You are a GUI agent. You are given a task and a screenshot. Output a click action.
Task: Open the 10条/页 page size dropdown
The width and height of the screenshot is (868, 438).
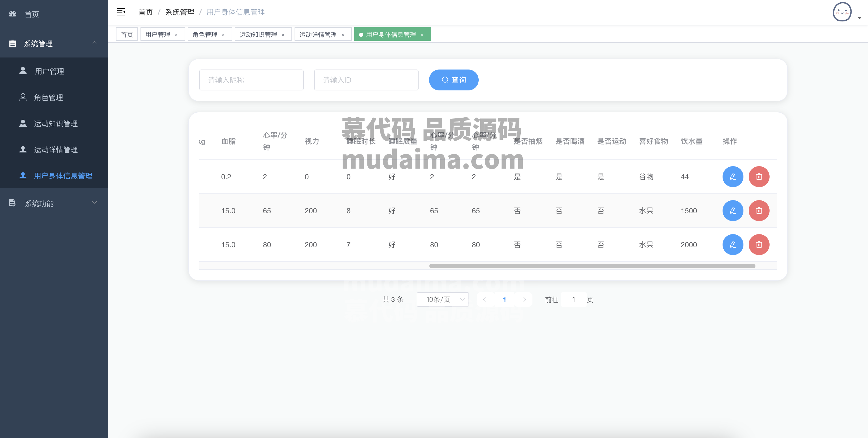pos(442,299)
